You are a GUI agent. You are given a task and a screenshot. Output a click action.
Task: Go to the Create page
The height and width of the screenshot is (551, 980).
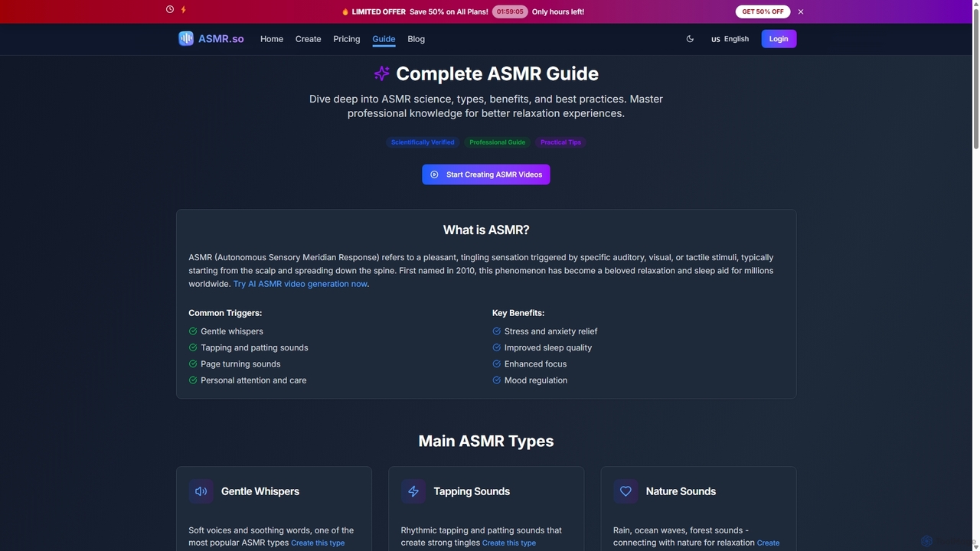[309, 39]
